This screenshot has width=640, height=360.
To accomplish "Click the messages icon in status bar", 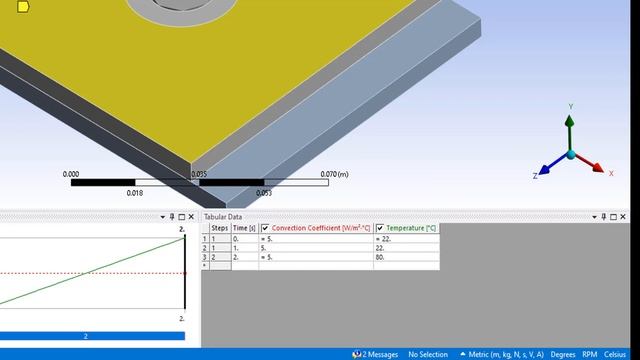I will pyautogui.click(x=356, y=354).
